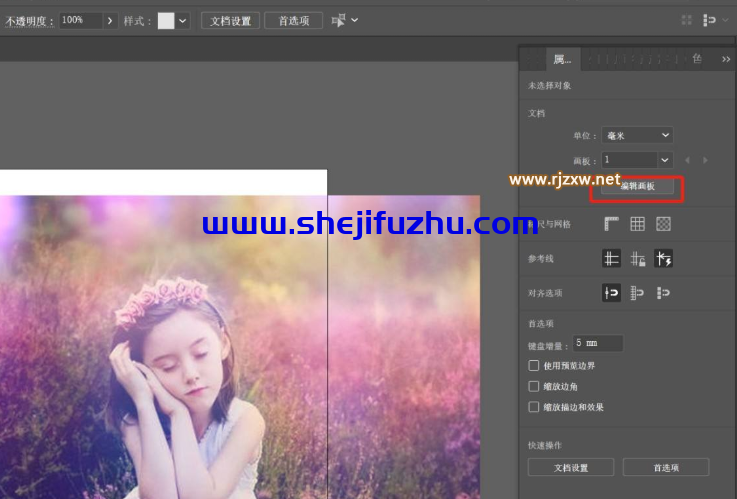
Task: Enable 使用预览边界 checkbox
Action: click(534, 365)
